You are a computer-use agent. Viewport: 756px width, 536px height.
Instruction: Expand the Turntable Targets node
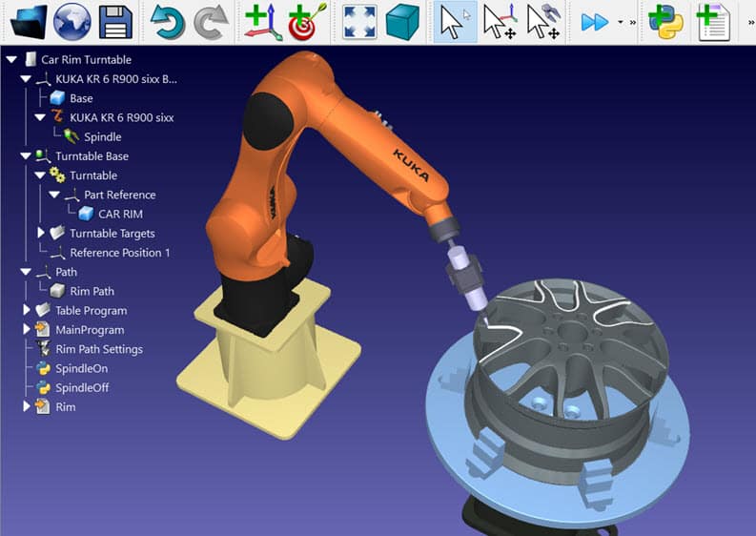(41, 234)
